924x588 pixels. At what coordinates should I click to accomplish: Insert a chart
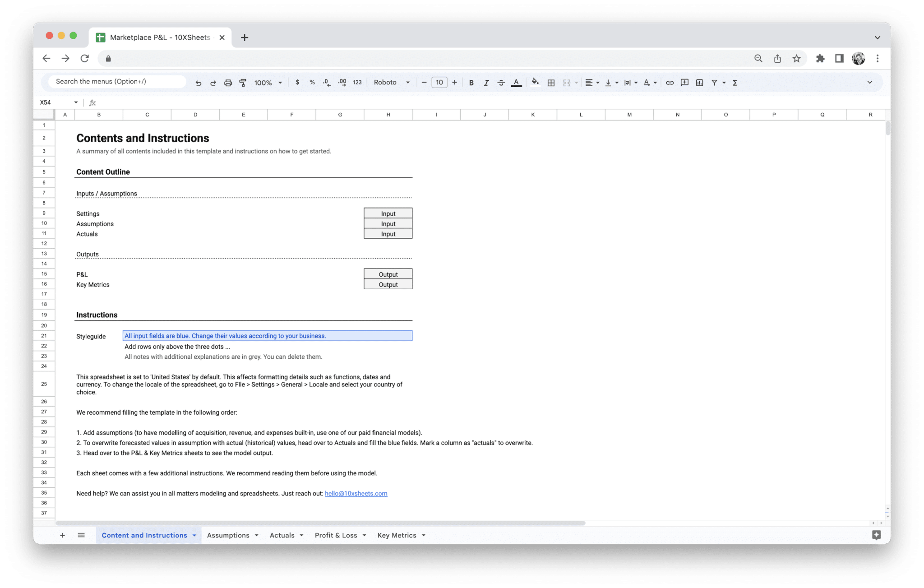pos(699,82)
